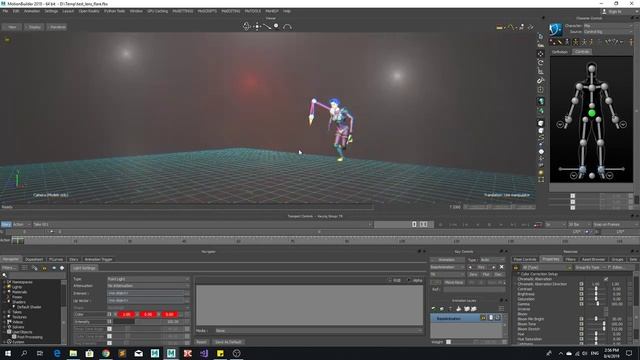Adjust the light Intensity slider
Image resolution: width=640 pixels, height=360 pixels.
click(149, 322)
